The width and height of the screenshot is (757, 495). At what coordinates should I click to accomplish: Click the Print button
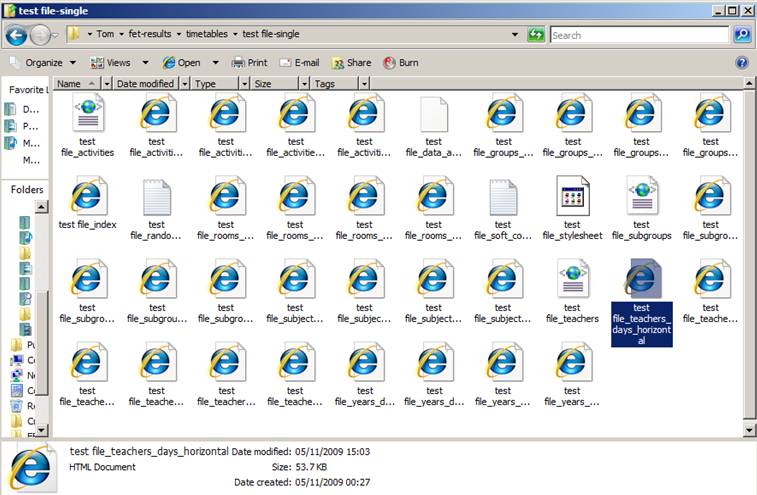coord(249,62)
